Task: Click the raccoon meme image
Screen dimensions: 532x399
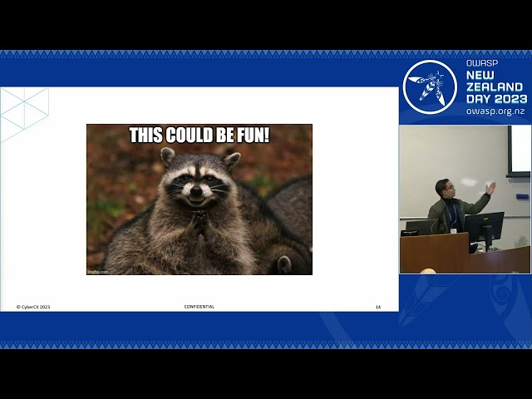Action: 199,199
